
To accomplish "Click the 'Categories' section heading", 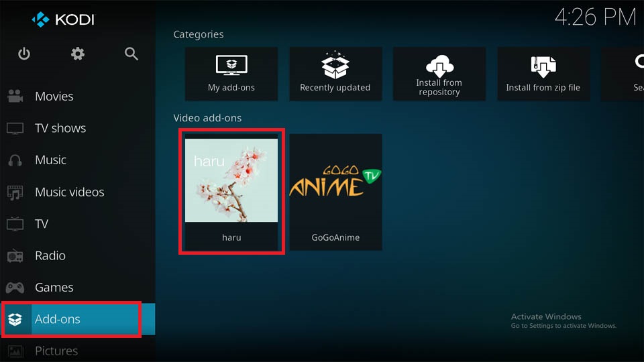I will (x=199, y=34).
